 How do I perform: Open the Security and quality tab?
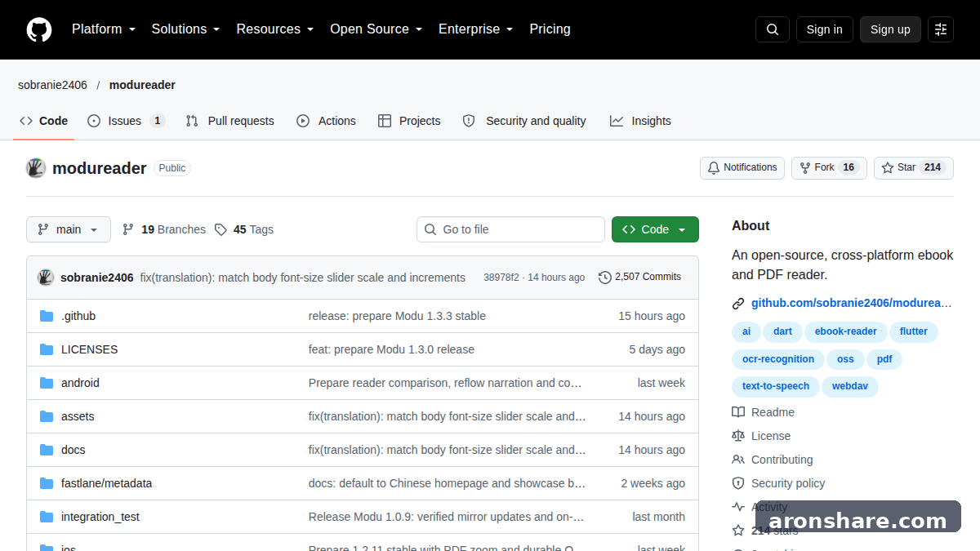(524, 121)
